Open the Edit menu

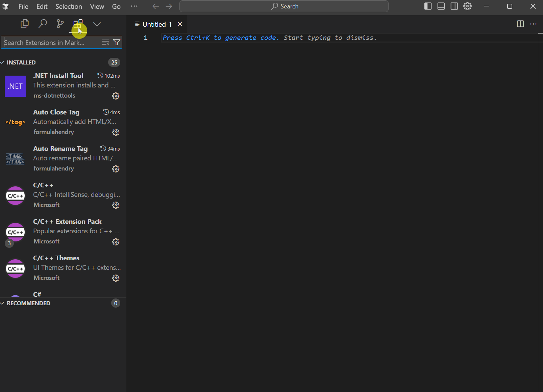(x=42, y=6)
